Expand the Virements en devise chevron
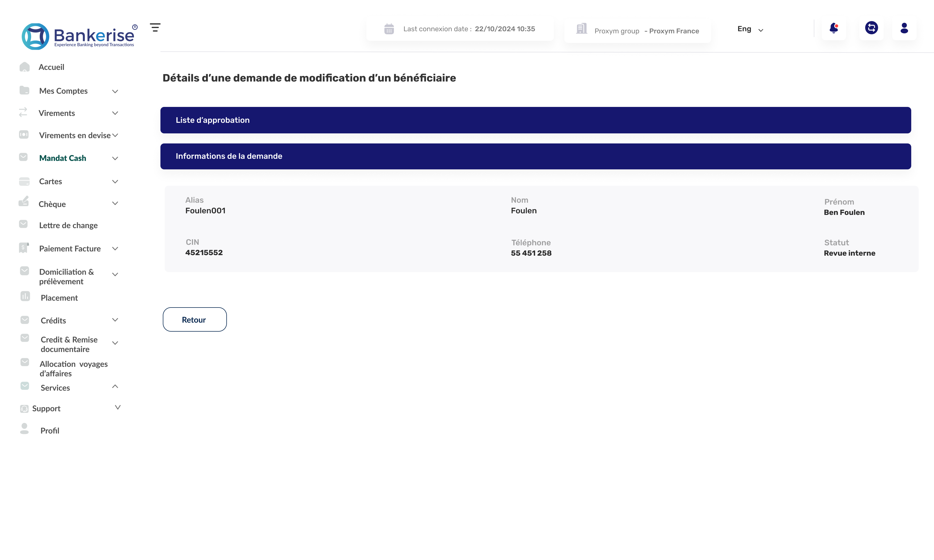Screen dimensions: 934x560 115,135
